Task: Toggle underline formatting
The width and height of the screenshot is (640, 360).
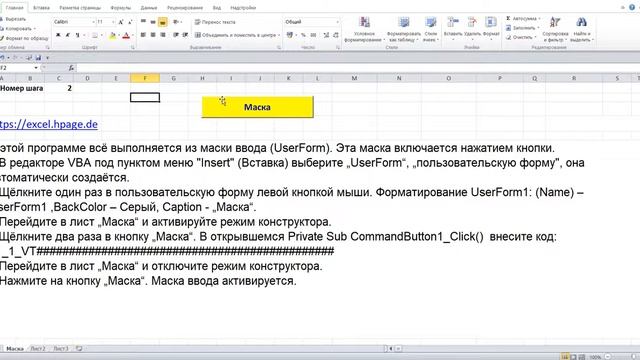Action: (78, 36)
